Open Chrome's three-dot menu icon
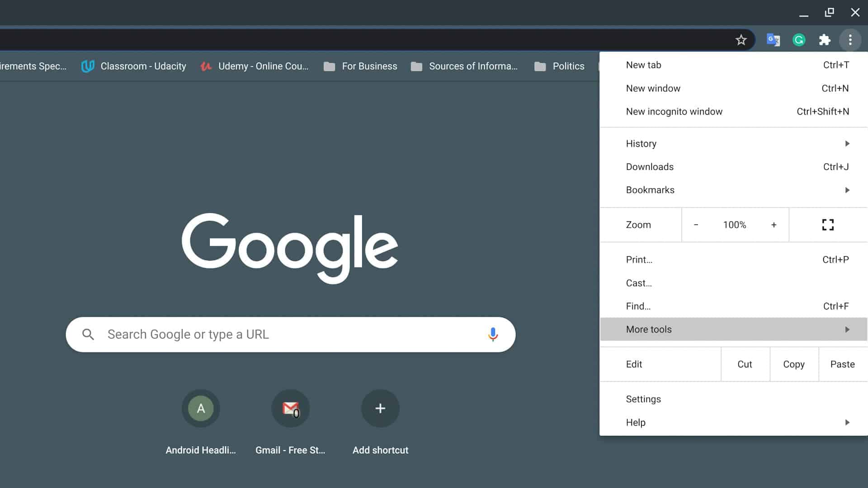Viewport: 868px width, 488px height. (x=851, y=40)
